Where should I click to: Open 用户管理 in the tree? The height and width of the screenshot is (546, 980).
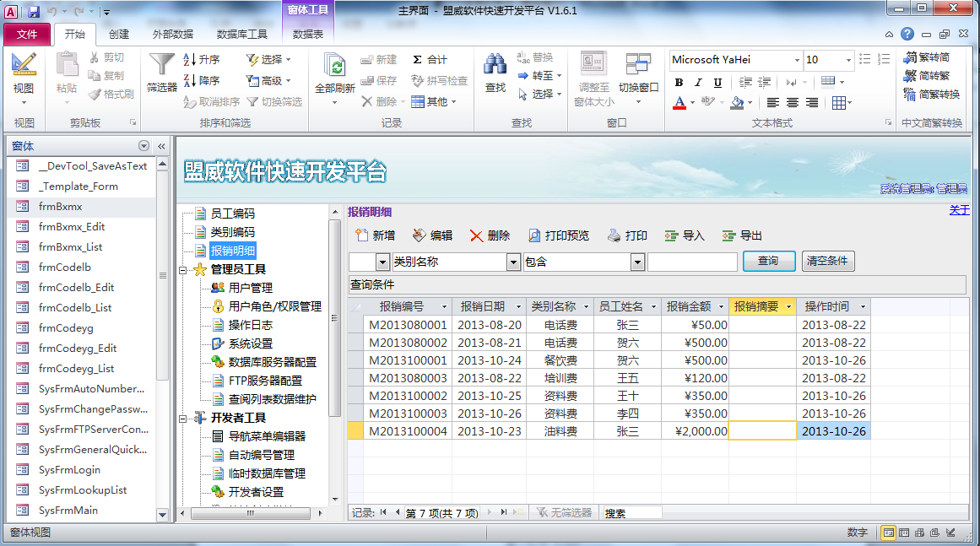[x=250, y=288]
